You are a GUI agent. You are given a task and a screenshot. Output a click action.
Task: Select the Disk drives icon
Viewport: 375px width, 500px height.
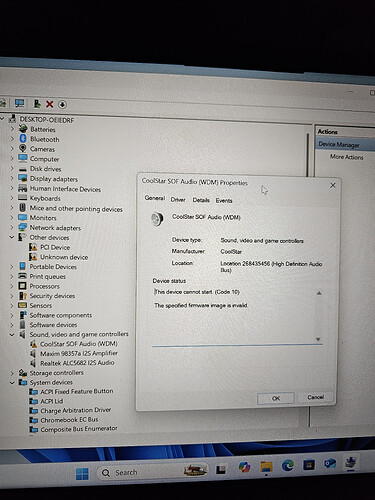pyautogui.click(x=23, y=169)
